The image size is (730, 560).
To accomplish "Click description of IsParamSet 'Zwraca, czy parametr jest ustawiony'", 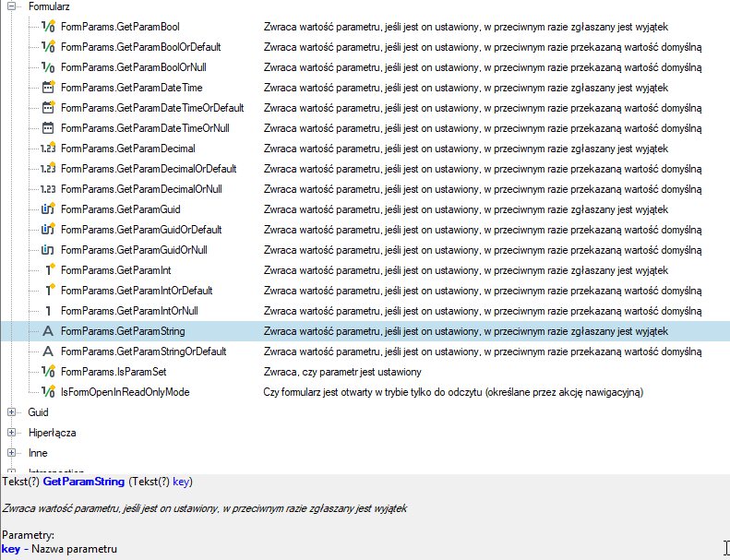I will (342, 372).
